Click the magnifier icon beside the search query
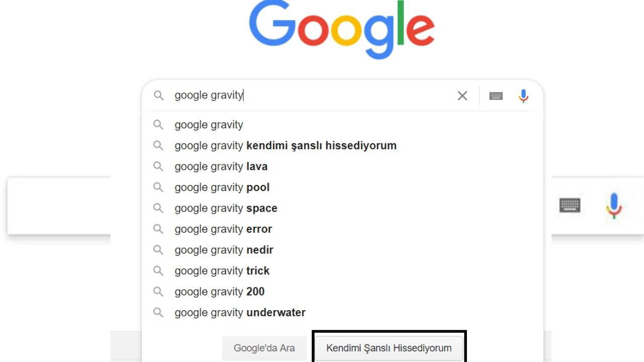The image size is (644, 362). [x=158, y=96]
